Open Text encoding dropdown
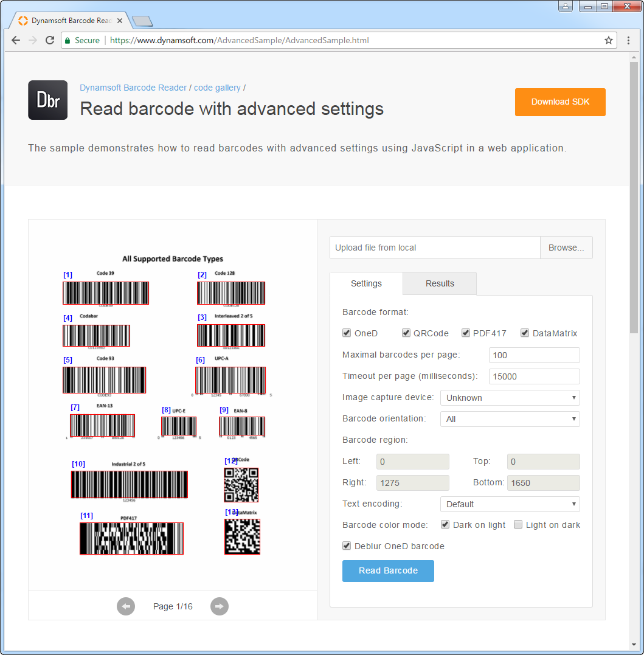The width and height of the screenshot is (644, 655). click(x=510, y=504)
